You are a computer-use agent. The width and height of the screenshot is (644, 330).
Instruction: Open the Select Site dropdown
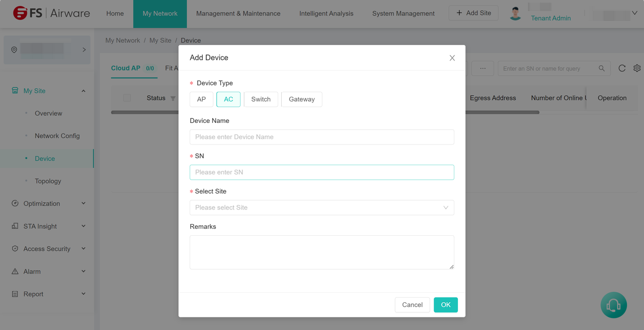(x=321, y=208)
